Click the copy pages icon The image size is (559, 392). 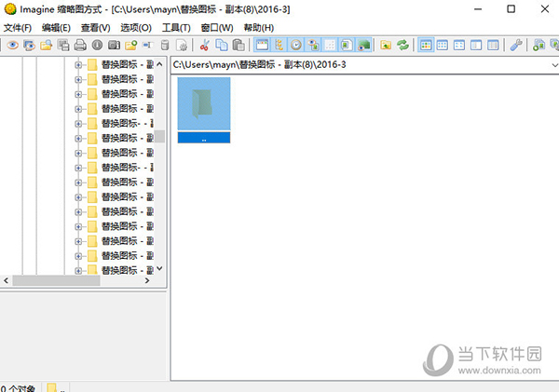coord(222,46)
